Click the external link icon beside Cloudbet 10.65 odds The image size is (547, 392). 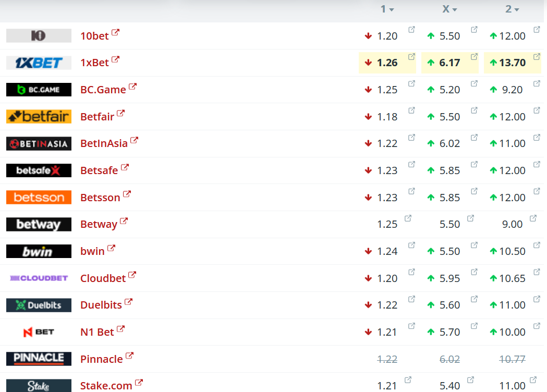(x=537, y=272)
